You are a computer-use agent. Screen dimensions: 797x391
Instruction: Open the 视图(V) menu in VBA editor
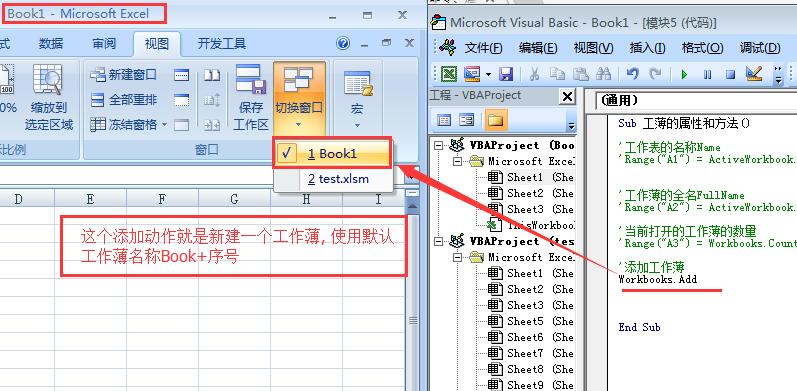[593, 48]
